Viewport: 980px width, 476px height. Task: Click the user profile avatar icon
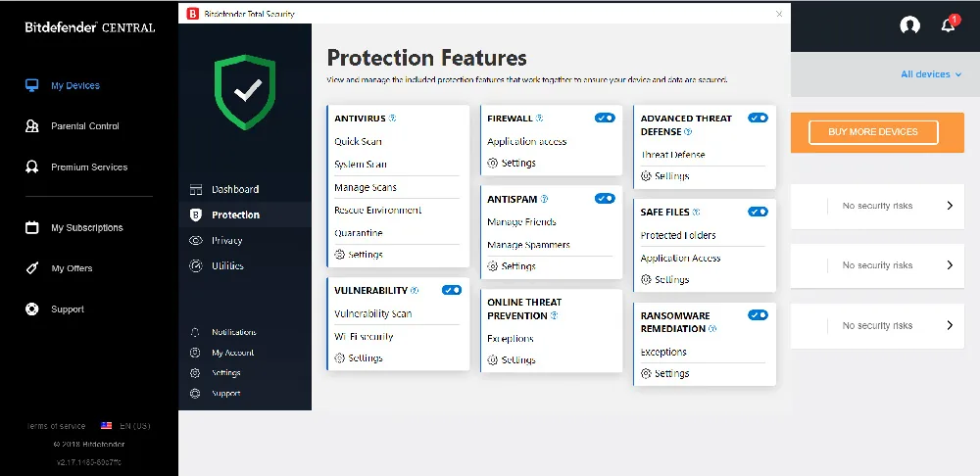(x=910, y=25)
